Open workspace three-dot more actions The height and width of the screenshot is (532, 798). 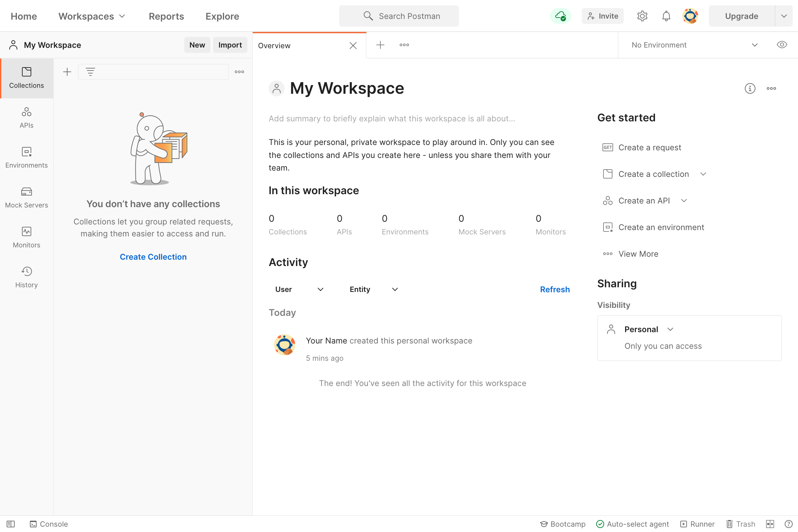pyautogui.click(x=771, y=88)
